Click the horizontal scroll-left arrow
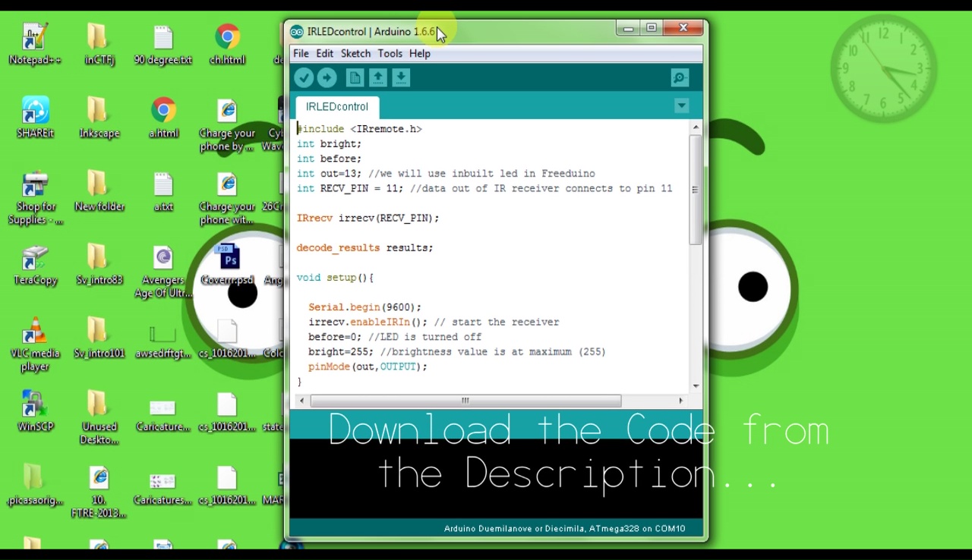 [x=301, y=401]
